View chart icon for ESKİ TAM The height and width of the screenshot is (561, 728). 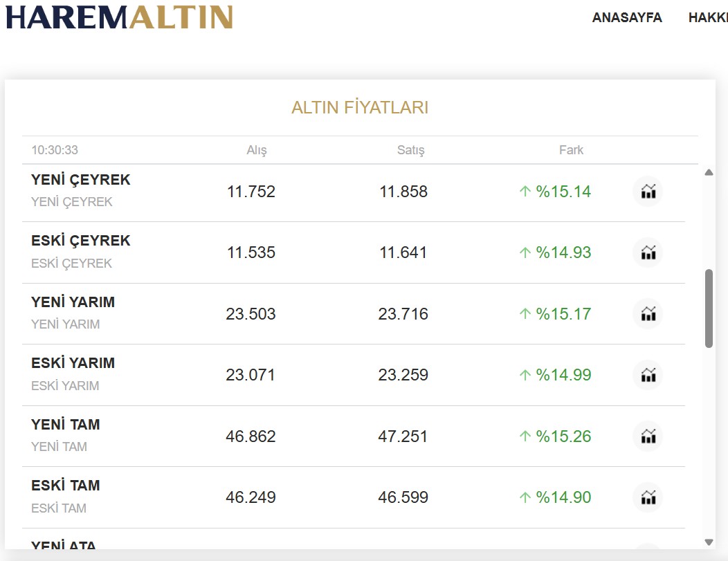(648, 497)
